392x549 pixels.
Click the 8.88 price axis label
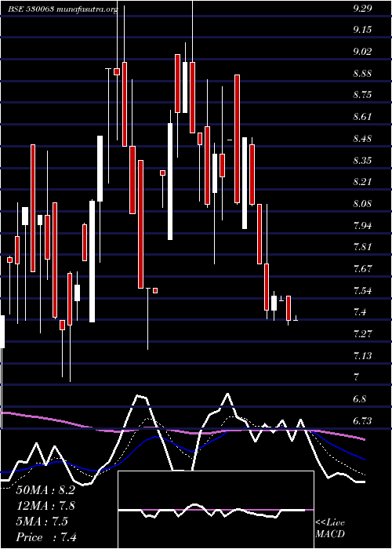pos(362,74)
